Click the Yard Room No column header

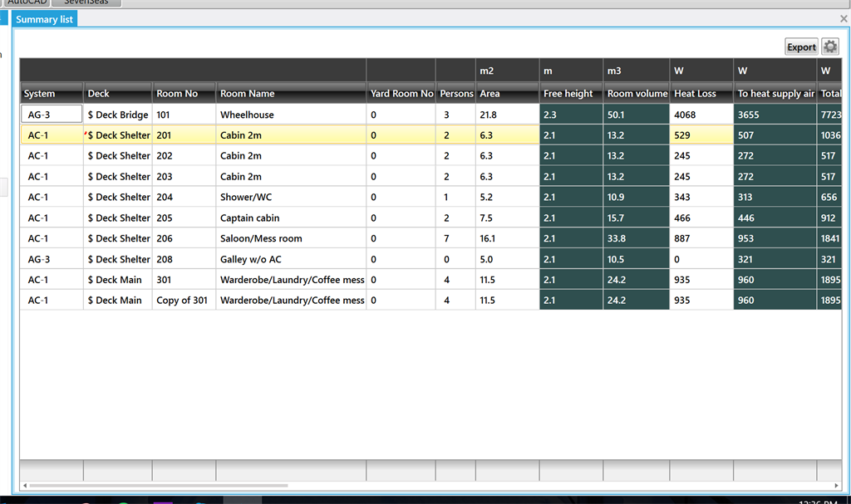coord(401,93)
